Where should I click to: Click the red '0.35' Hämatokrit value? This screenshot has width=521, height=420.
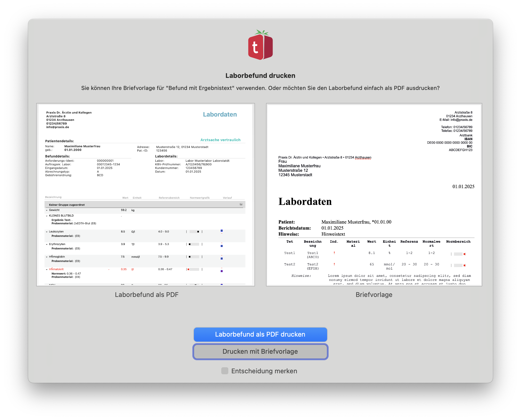coord(124,269)
